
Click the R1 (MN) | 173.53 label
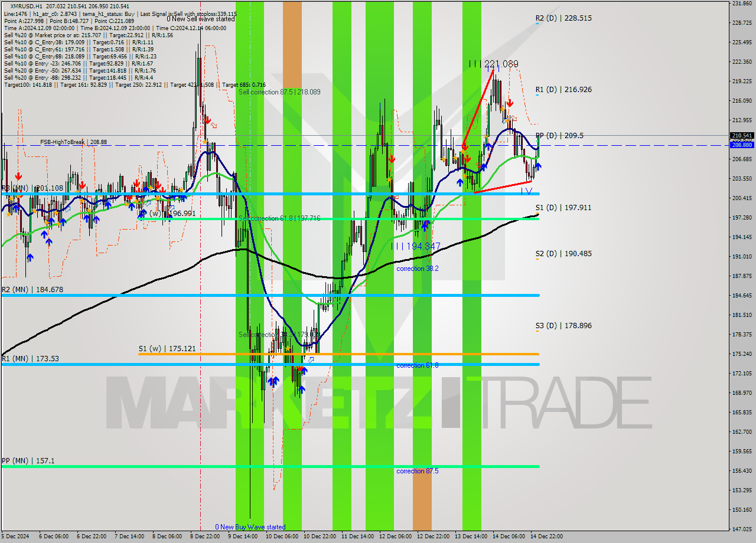(30, 359)
